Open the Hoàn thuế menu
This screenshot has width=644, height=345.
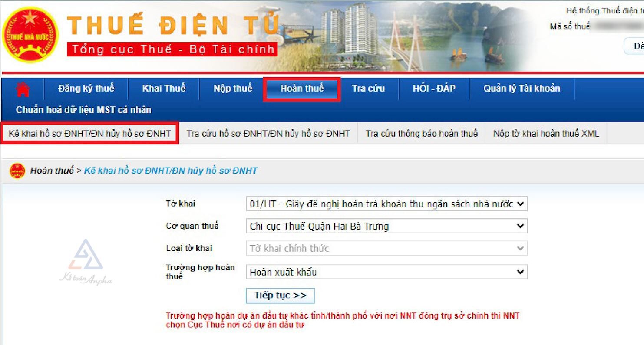pyautogui.click(x=301, y=89)
